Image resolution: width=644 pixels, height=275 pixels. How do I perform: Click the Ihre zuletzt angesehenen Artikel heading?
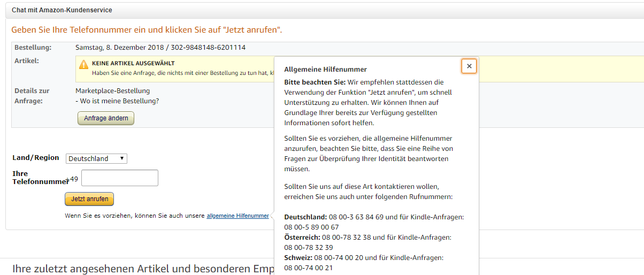(143, 268)
